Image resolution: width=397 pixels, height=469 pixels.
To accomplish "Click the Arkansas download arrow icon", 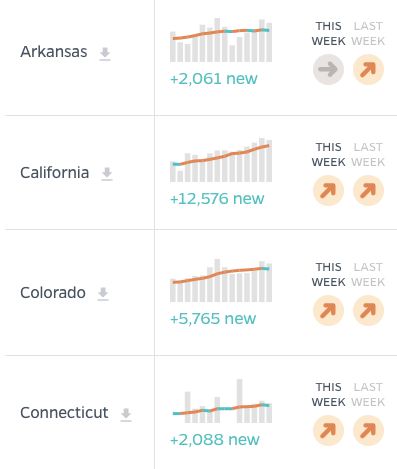I will 105,54.
